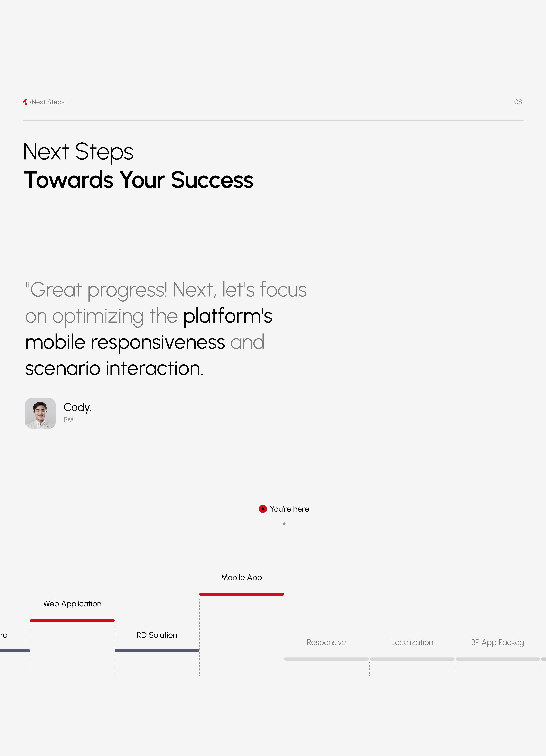Screen dimensions: 546x756
Task: Select the Web Application milestone label
Action: pos(72,604)
